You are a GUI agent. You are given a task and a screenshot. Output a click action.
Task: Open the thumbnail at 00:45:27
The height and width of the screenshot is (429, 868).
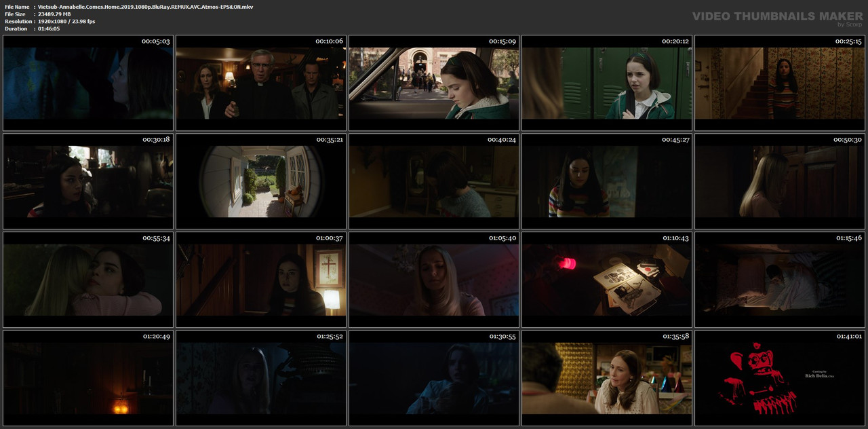607,181
